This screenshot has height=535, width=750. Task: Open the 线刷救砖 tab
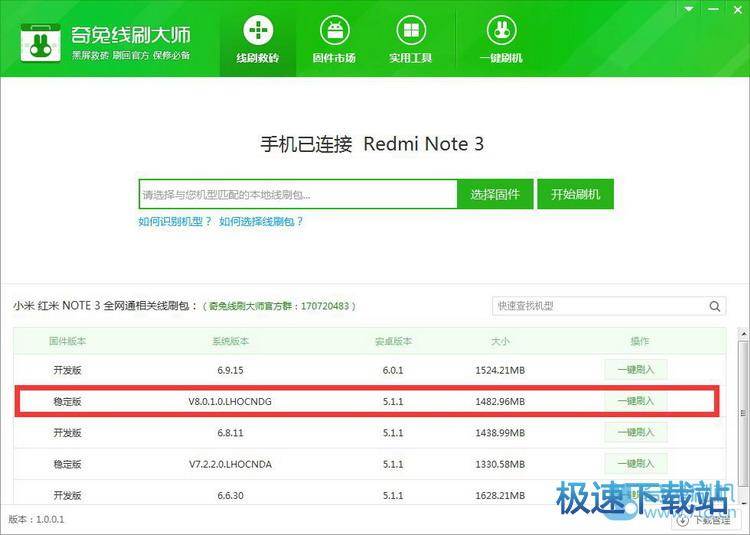[x=257, y=38]
